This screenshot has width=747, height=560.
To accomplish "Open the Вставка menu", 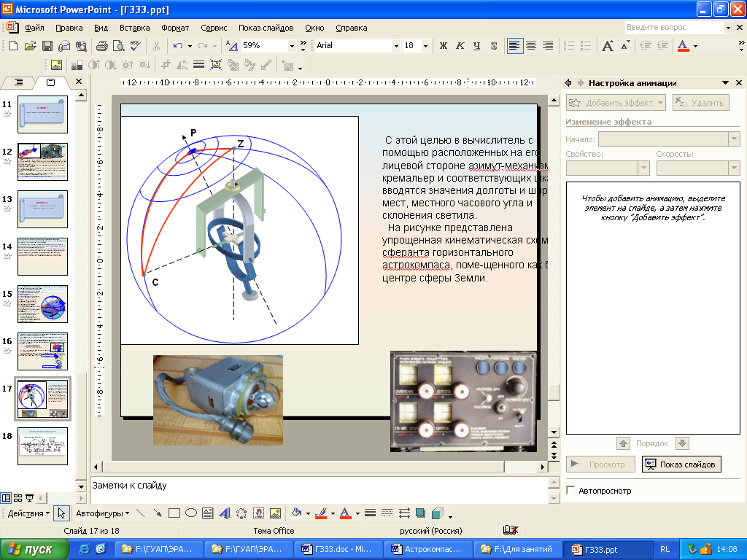I will coord(134,28).
